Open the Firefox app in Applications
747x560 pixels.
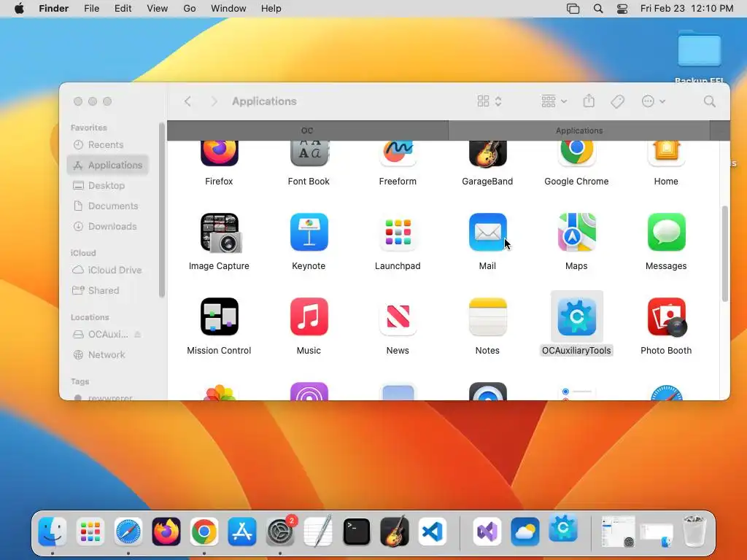click(x=219, y=153)
